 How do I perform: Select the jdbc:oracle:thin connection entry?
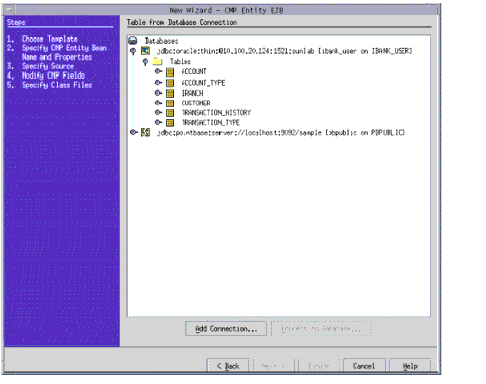[x=284, y=51]
